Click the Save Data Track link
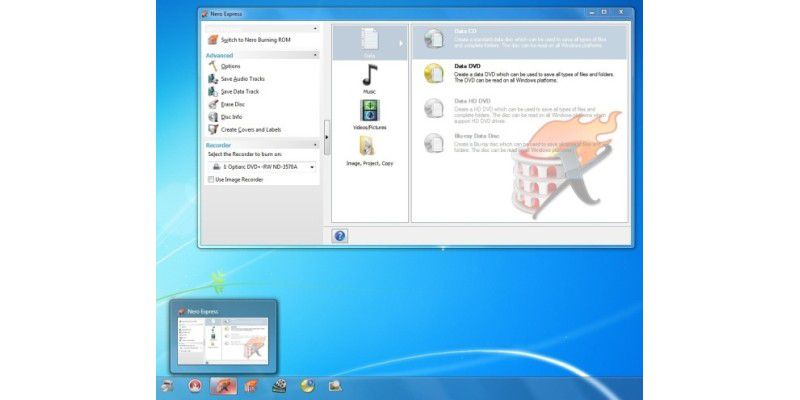Image resolution: width=800 pixels, height=400 pixels. [240, 92]
